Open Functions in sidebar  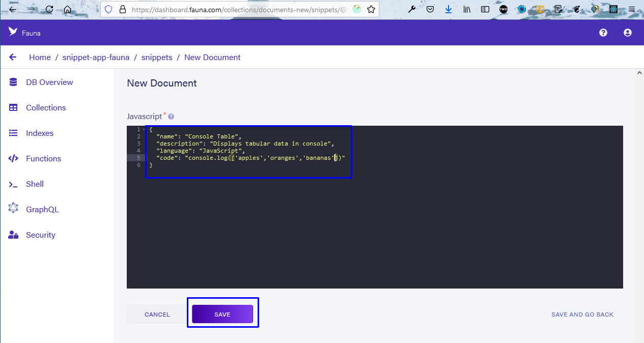coord(43,159)
